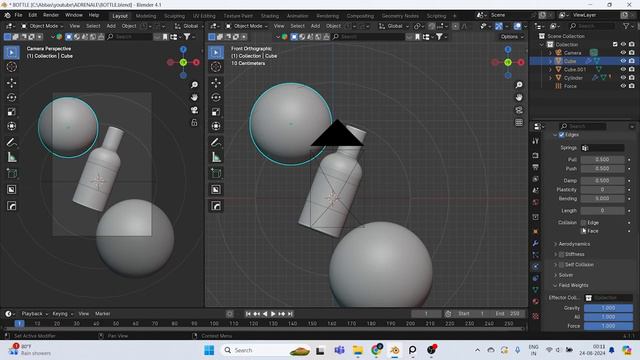Select the Transform tool in left viewport
Screen dimensions: 640x360
click(x=11, y=126)
